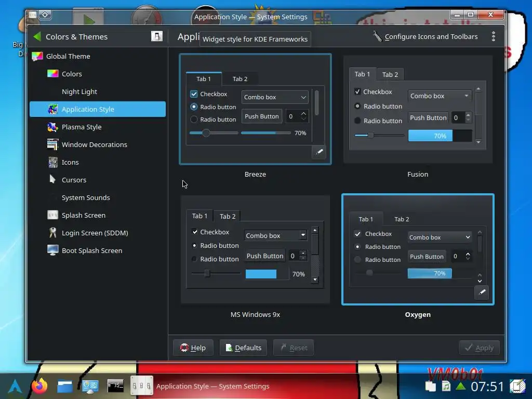Click Configure Icons and Toolbars
This screenshot has height=399, width=532.
point(425,36)
